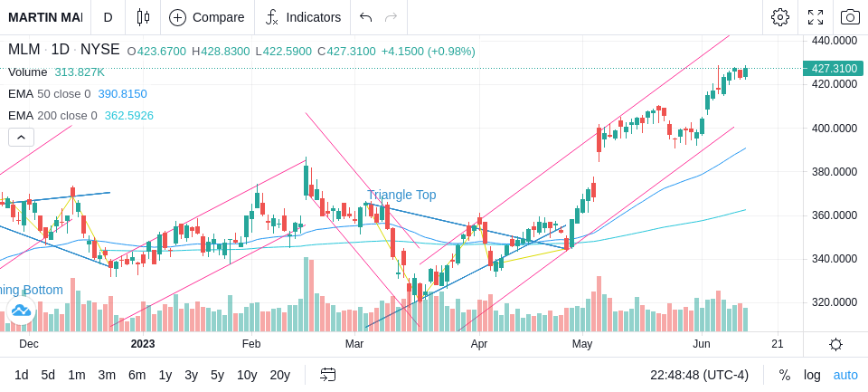Open the MARTIN MAR symbol search field
The image size is (868, 392).
tap(45, 17)
